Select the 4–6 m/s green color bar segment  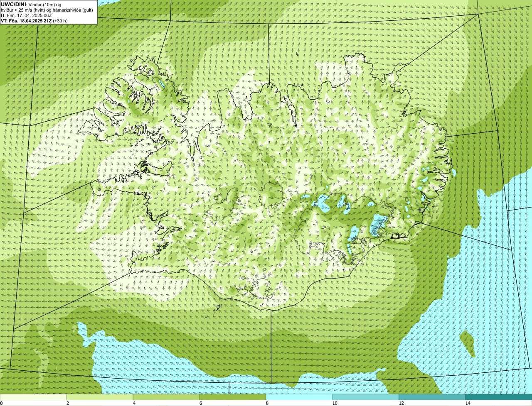point(166,397)
